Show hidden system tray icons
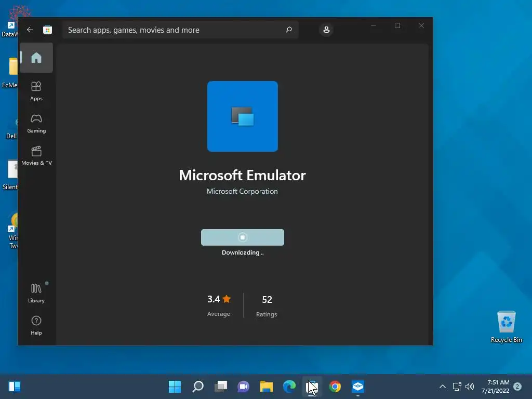Screen dimensions: 532x399 coord(443,387)
